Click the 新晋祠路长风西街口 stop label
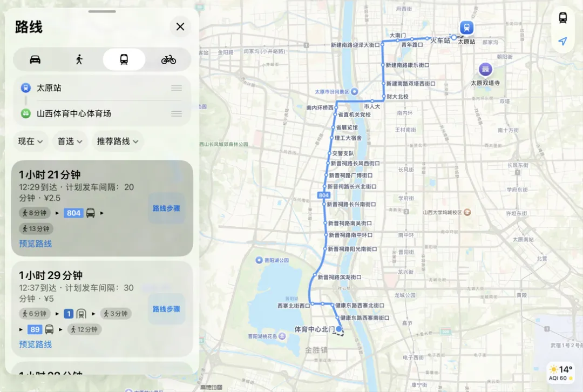This screenshot has height=392, width=583. pos(355,163)
